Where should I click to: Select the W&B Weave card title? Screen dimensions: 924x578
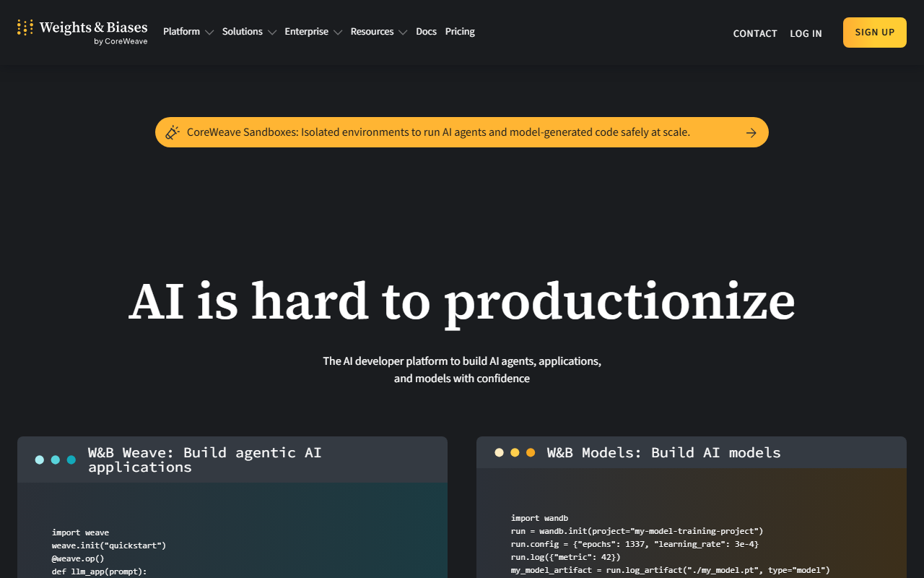pyautogui.click(x=205, y=460)
